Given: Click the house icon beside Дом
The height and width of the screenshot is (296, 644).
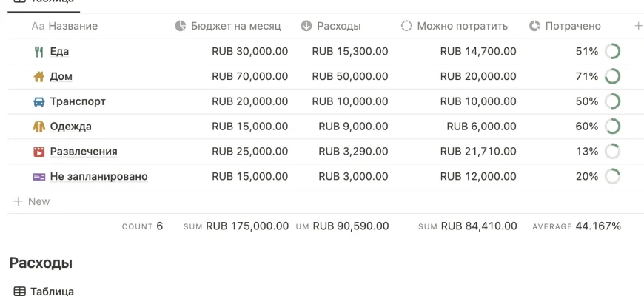Looking at the screenshot, I should (x=39, y=77).
